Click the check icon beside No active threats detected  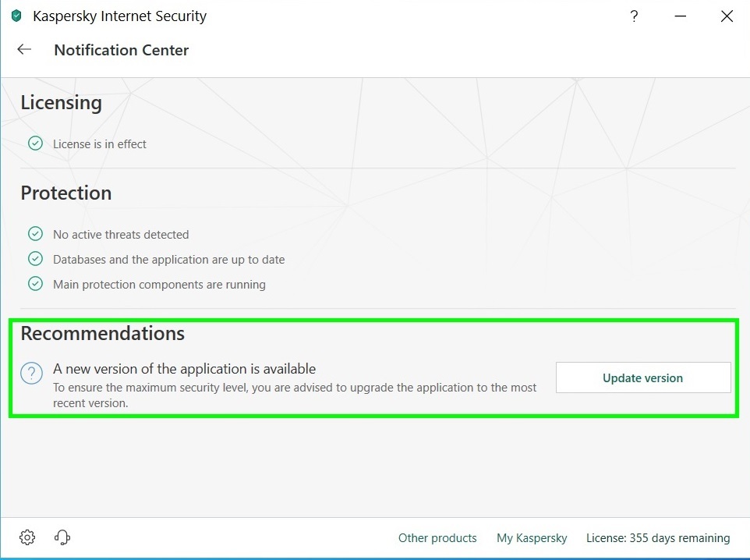(35, 233)
